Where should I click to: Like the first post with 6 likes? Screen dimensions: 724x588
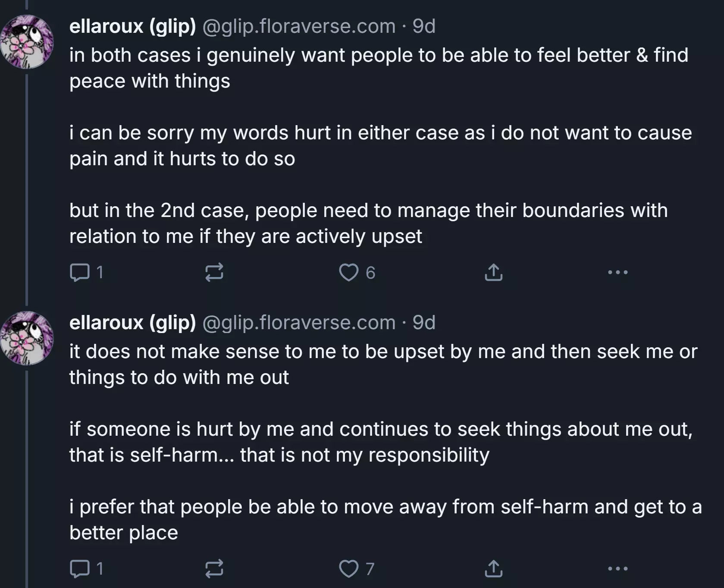pos(357,272)
